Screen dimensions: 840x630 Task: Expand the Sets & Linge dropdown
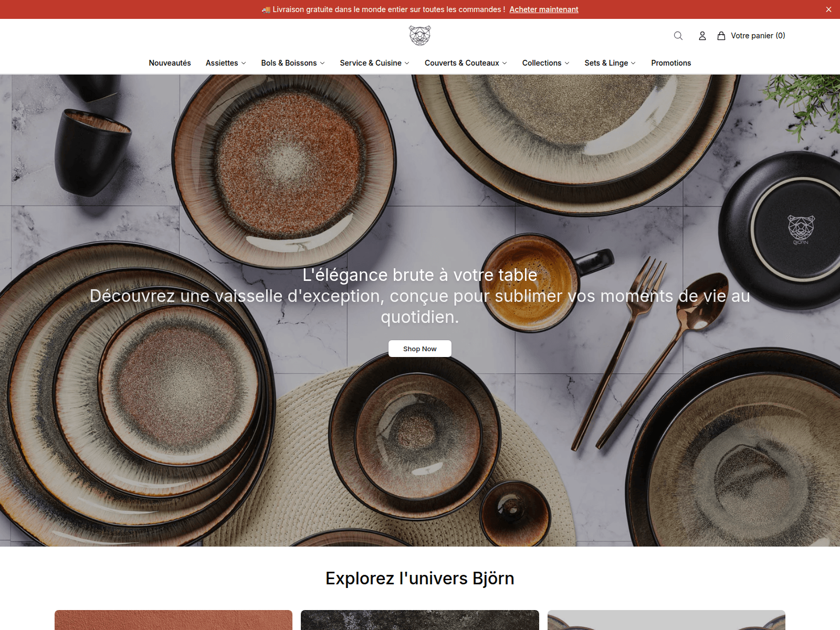coord(610,63)
